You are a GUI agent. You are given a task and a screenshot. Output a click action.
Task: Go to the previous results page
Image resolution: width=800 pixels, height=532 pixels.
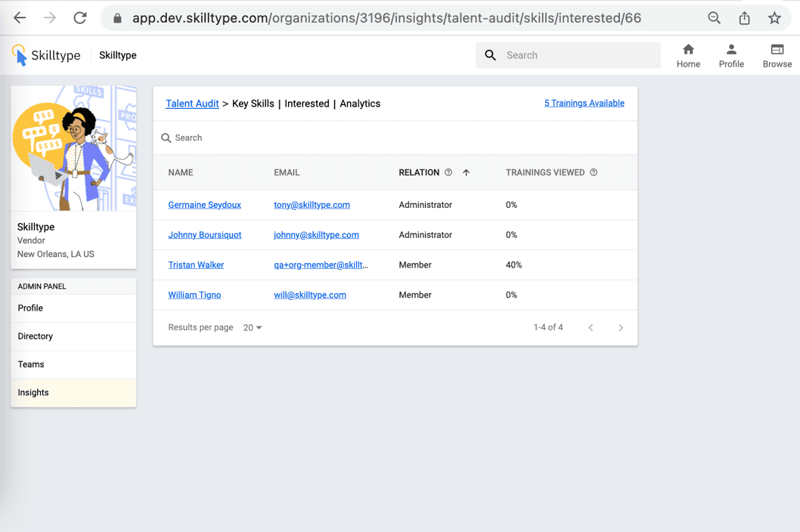591,327
